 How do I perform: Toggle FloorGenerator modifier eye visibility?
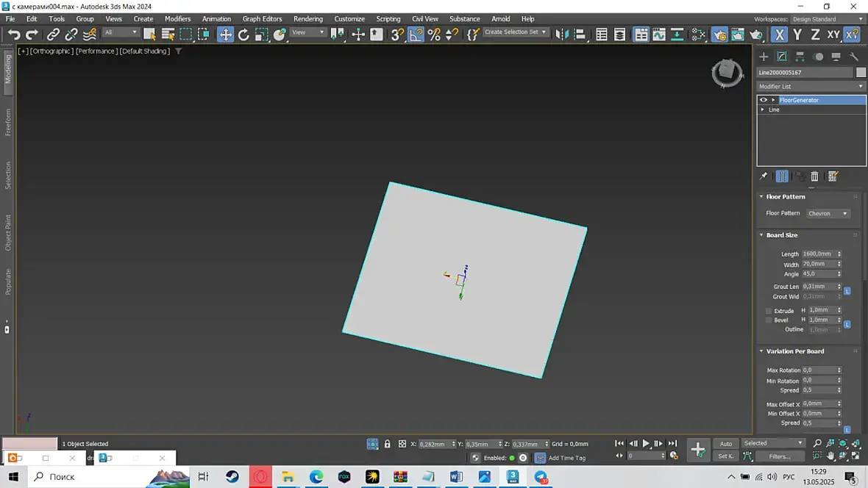(763, 100)
